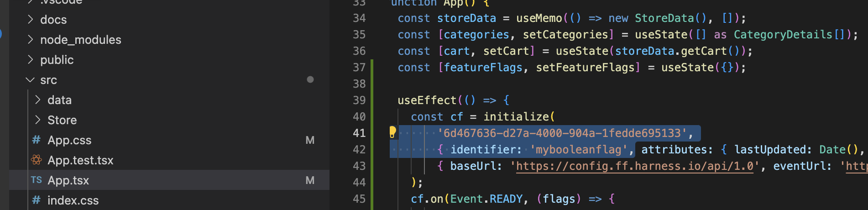Viewport: 868px width, 210px height.
Task: Expand the node_modules folder chevron
Action: [31, 40]
